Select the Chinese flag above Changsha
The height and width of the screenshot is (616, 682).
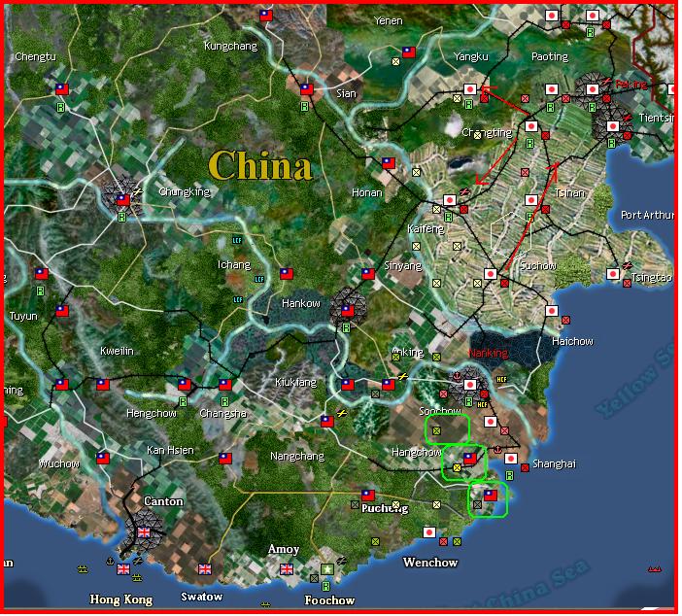[224, 384]
